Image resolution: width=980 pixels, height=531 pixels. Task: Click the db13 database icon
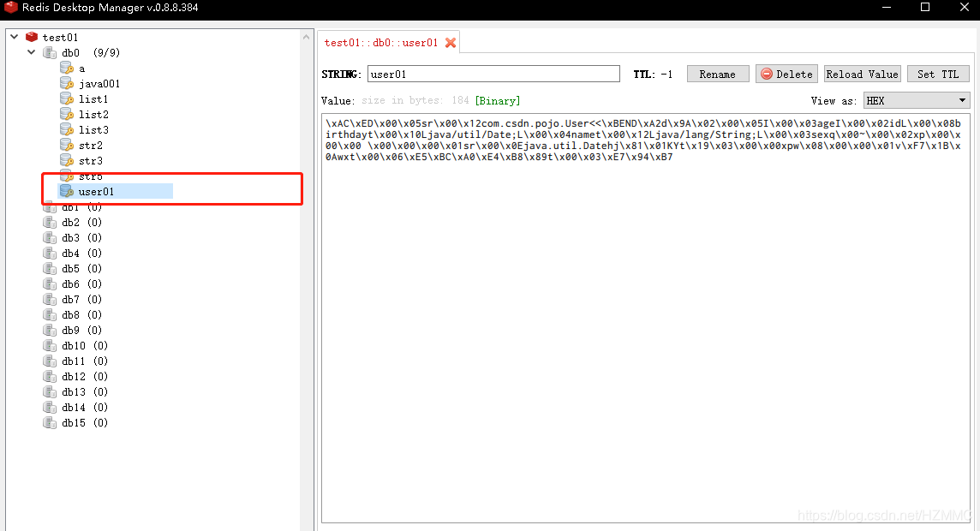(x=50, y=391)
